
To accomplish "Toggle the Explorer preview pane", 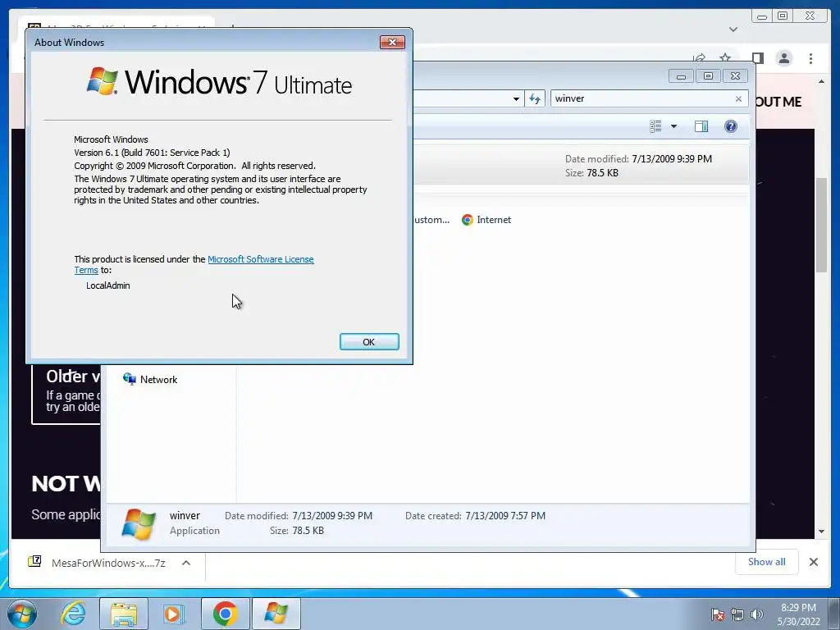I will coord(701,126).
